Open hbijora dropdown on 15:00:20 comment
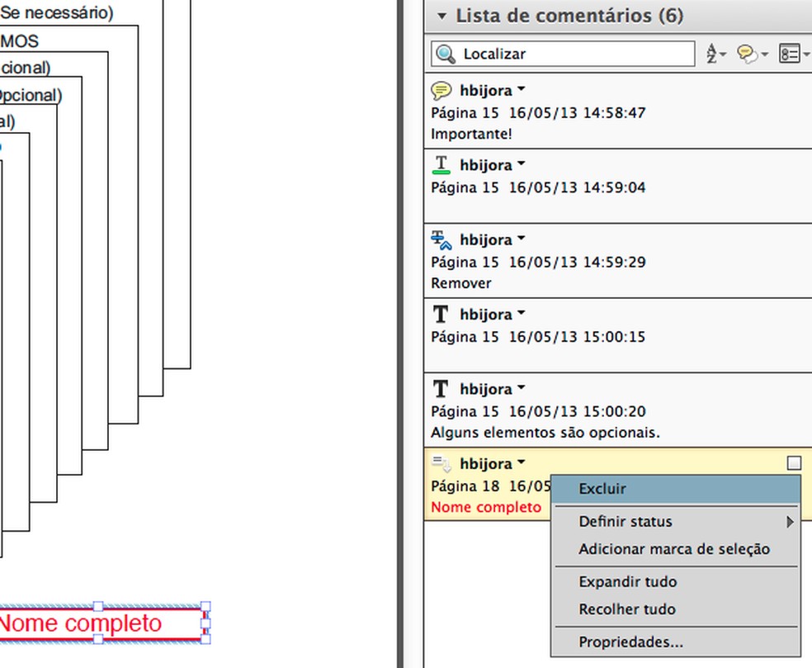Screen dimensions: 812x668 tap(522, 388)
